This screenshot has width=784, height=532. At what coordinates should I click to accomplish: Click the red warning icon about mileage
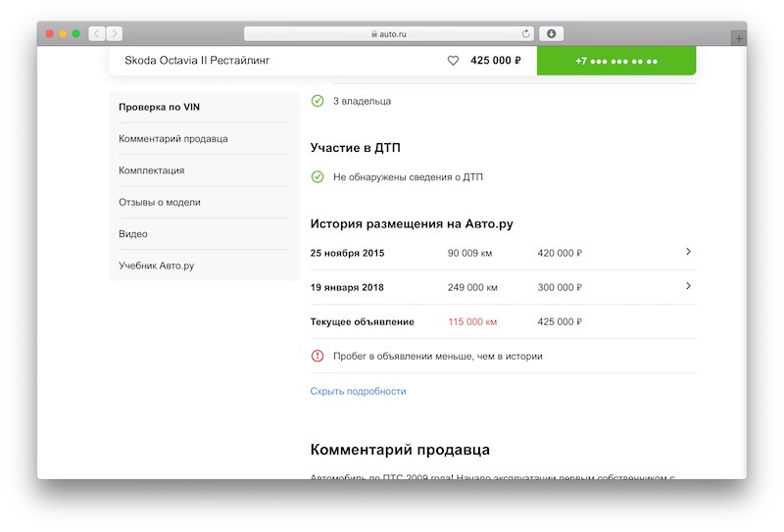318,356
